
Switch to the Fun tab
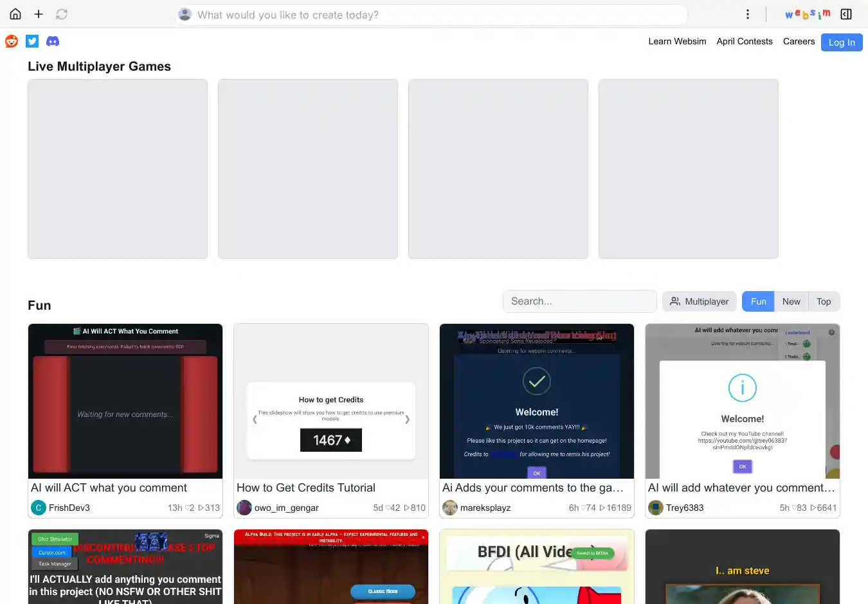click(x=758, y=301)
